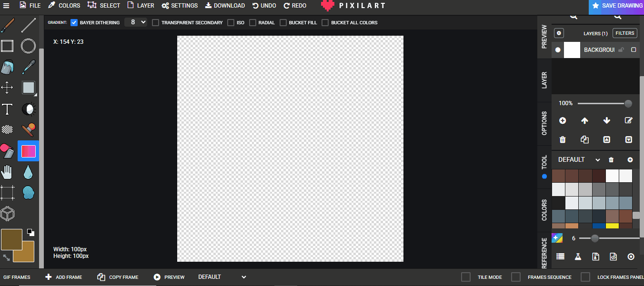Turn on Tile Mode checkbox
The width and height of the screenshot is (644, 286).
click(466, 277)
